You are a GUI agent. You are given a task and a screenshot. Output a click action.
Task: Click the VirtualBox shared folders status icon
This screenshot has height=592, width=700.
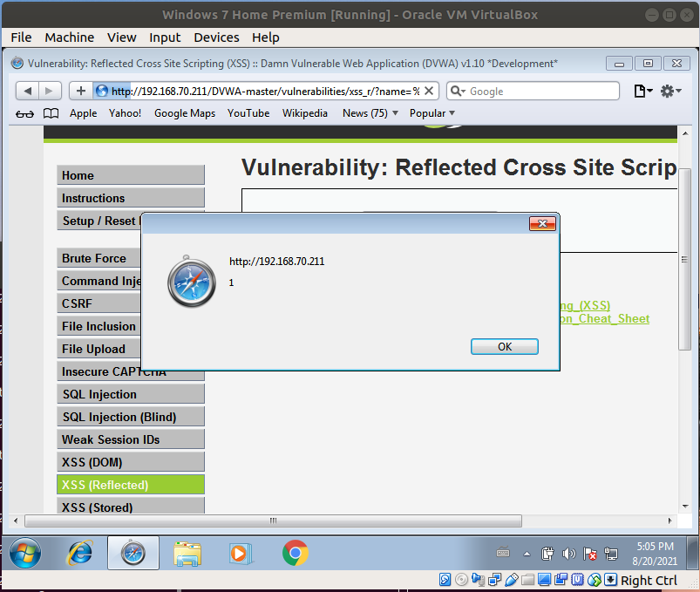click(x=527, y=580)
